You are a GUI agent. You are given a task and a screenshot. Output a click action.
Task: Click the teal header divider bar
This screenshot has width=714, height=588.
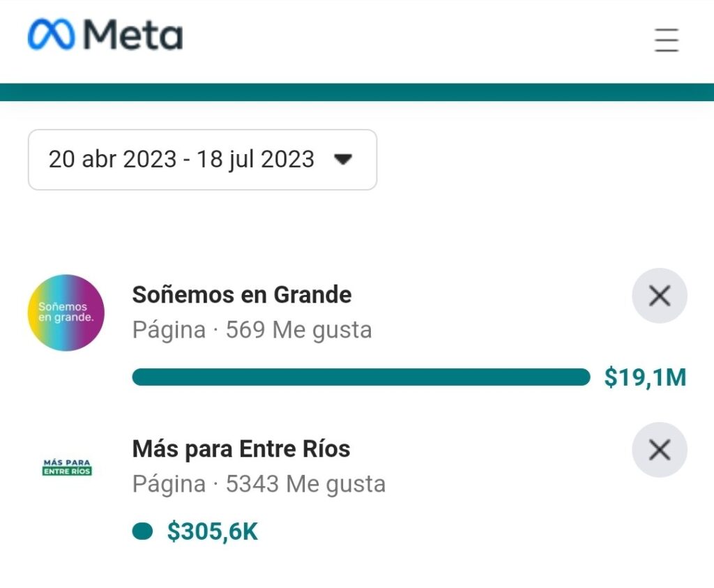click(357, 92)
